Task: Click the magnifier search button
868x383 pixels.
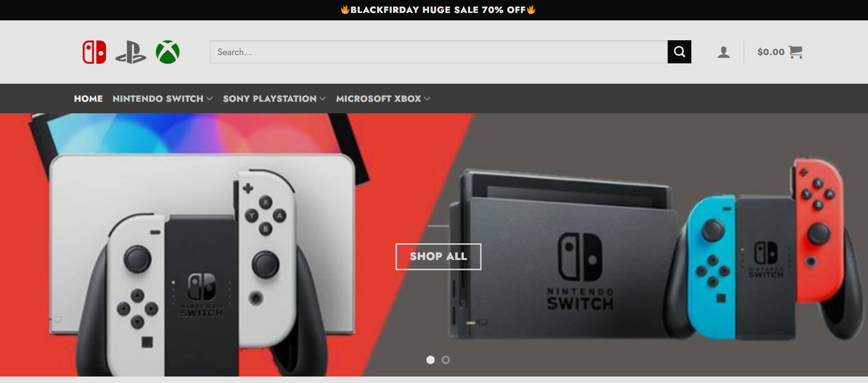Action: coord(679,52)
